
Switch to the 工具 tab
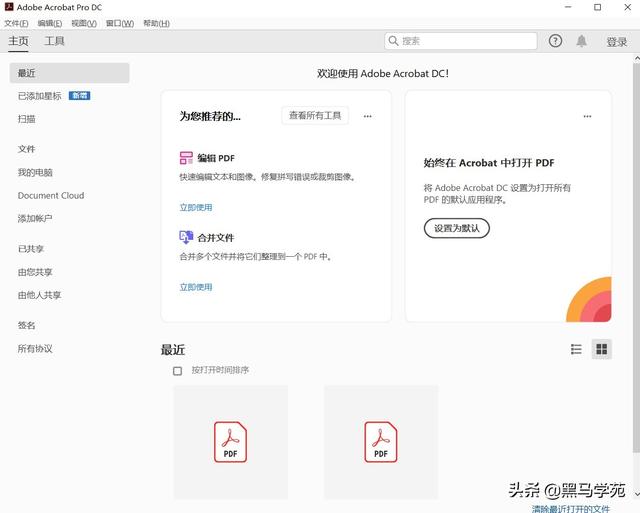54,41
